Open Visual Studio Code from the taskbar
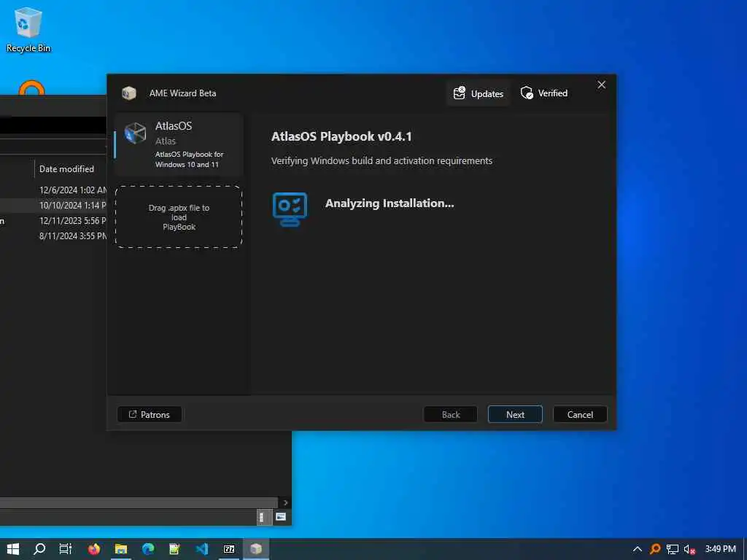This screenshot has width=747, height=560. 202,549
